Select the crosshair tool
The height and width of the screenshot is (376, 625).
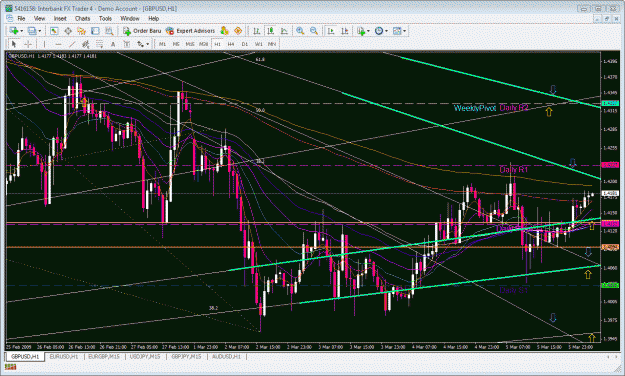28,44
